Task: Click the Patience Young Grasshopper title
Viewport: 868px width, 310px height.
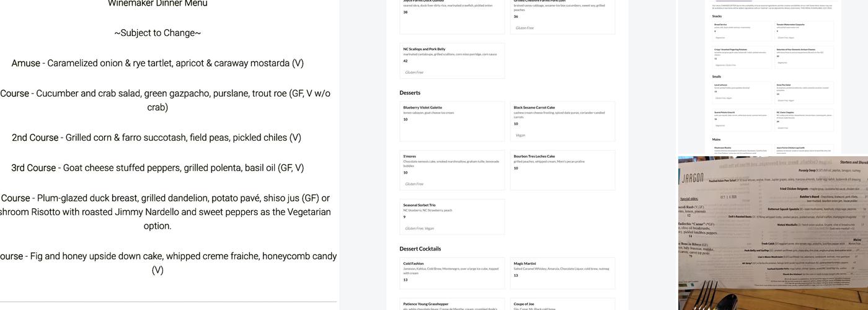Action: 426,304
